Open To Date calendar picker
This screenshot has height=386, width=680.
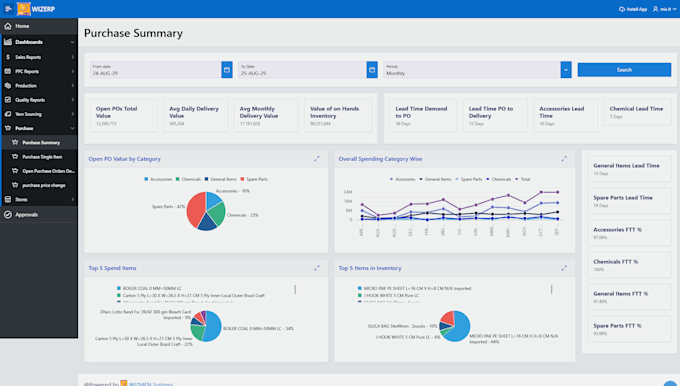click(x=372, y=70)
